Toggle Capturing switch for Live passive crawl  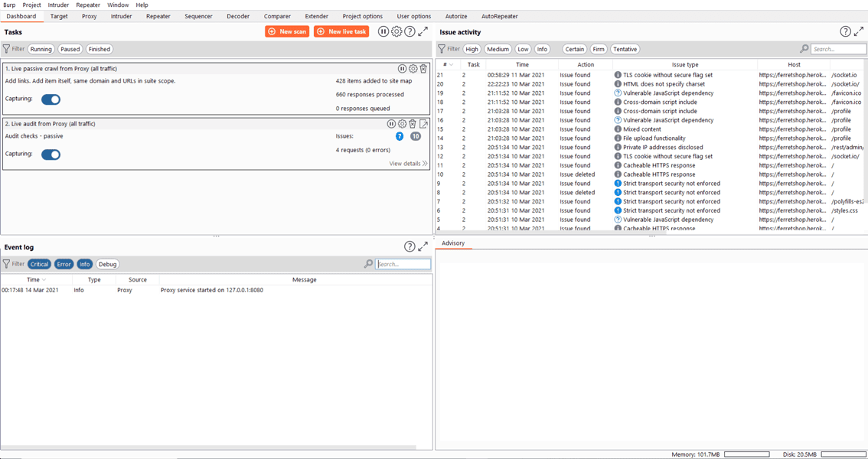(51, 99)
